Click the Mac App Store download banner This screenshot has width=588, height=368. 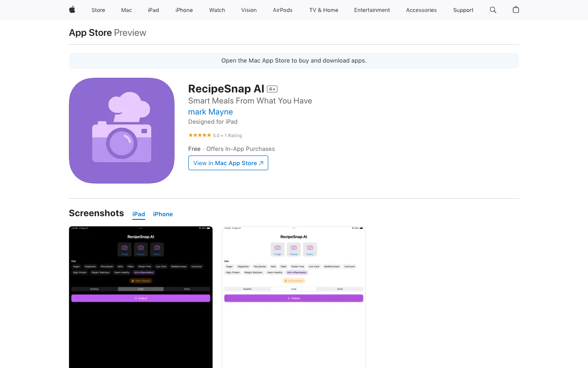pos(294,61)
